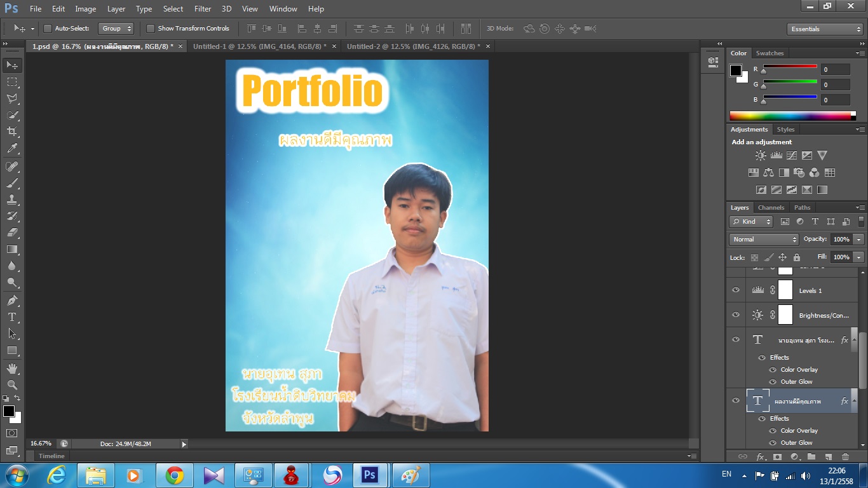Select the Zoom tool
This screenshot has height=488, width=868.
12,385
